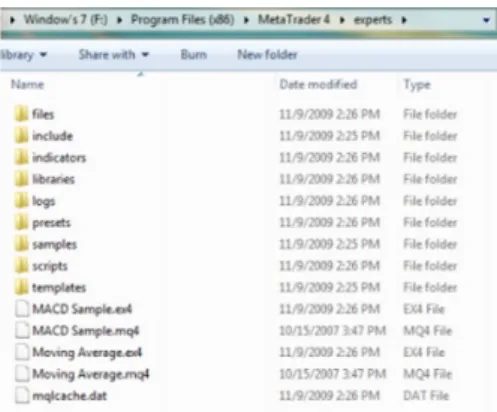Select the Moving Average.ex4 file name
Viewport: 497px width, 412px height.
tap(87, 353)
